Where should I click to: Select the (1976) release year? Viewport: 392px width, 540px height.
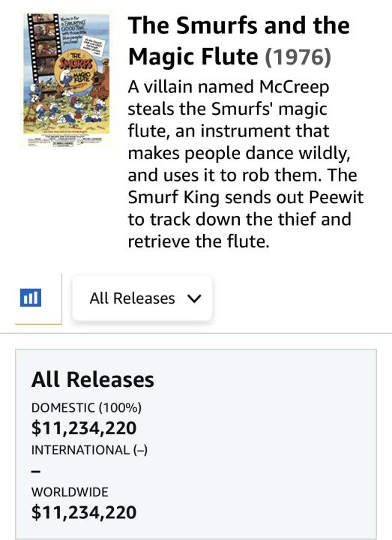(298, 57)
